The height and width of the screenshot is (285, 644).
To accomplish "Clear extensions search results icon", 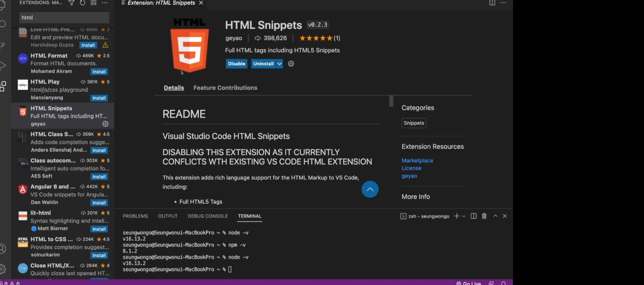I will tap(94, 3).
